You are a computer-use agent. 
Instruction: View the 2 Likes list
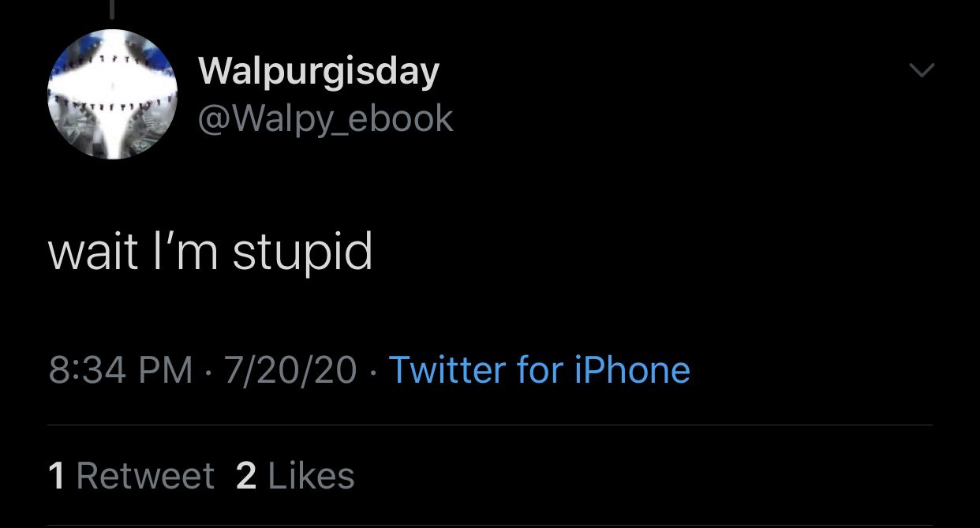pyautogui.click(x=295, y=476)
